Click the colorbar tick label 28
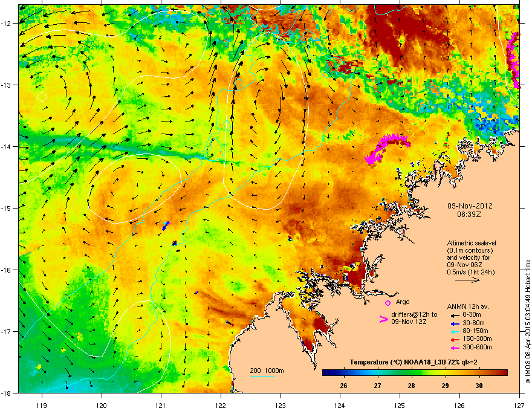This screenshot has width=532, height=411. coord(411,386)
